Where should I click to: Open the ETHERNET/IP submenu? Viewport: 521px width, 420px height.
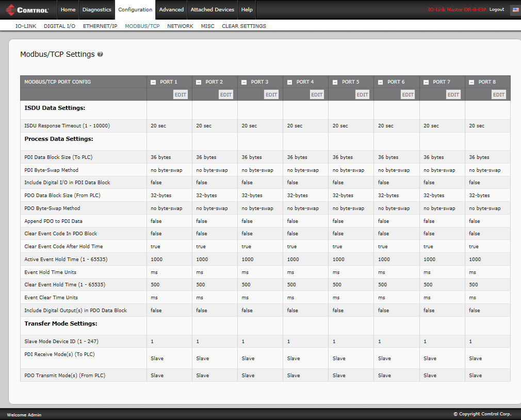tap(100, 26)
